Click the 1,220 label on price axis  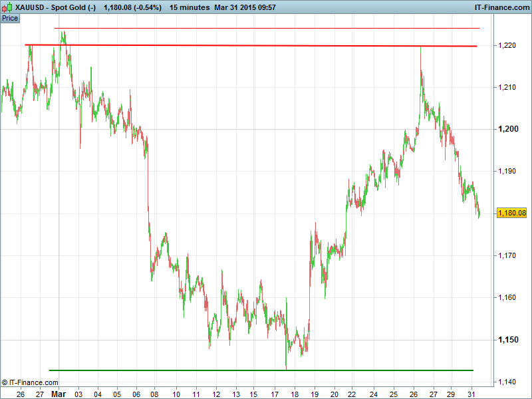tap(507, 45)
